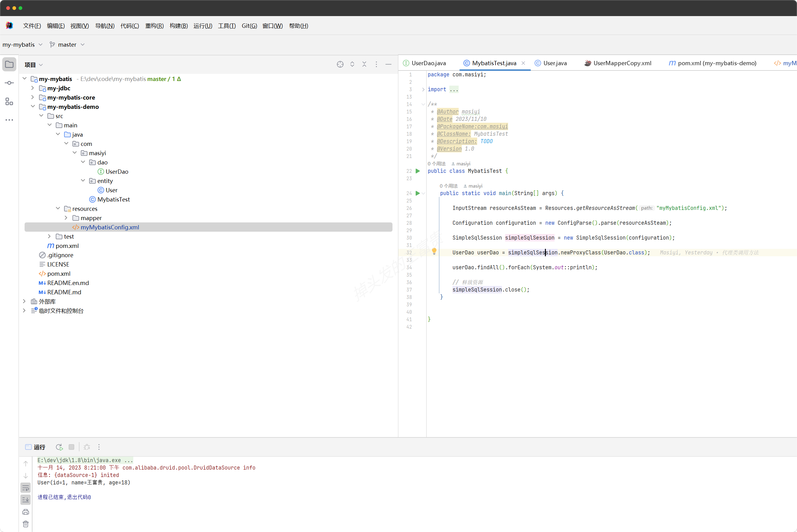Screen dimensions: 797x532
Task: Open the 重构(R) menu
Action: 154,26
